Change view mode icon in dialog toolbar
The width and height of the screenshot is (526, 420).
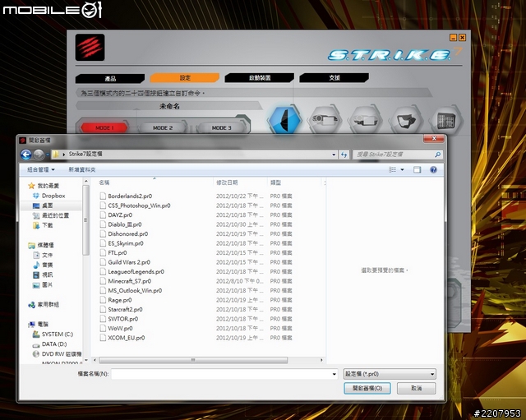pyautogui.click(x=392, y=170)
